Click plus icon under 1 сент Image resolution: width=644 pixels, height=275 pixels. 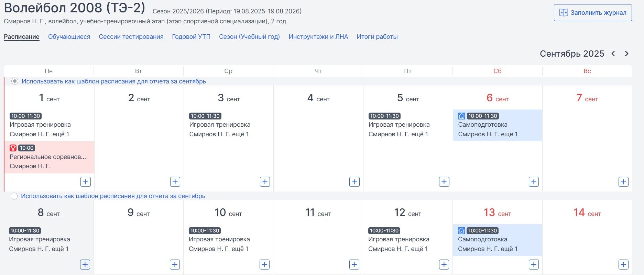coord(86,182)
